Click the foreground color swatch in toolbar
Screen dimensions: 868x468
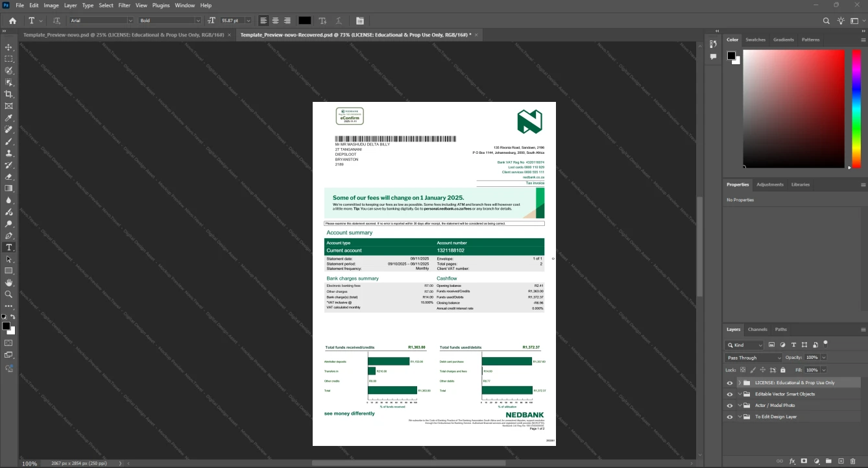coord(6,325)
